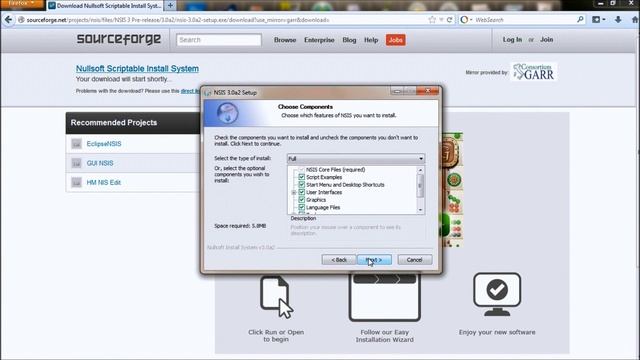Open the Blog link in header
The width and height of the screenshot is (640, 360).
click(x=349, y=40)
